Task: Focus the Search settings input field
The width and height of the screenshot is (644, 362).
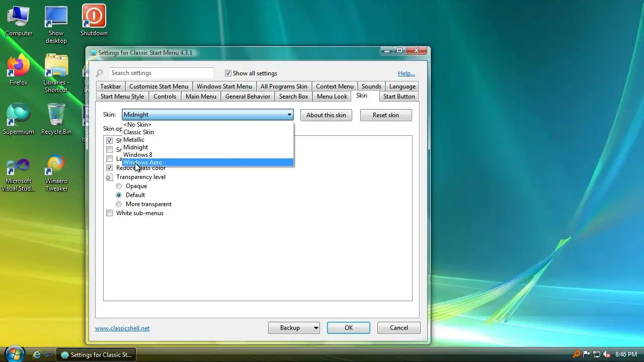Action: coord(161,73)
